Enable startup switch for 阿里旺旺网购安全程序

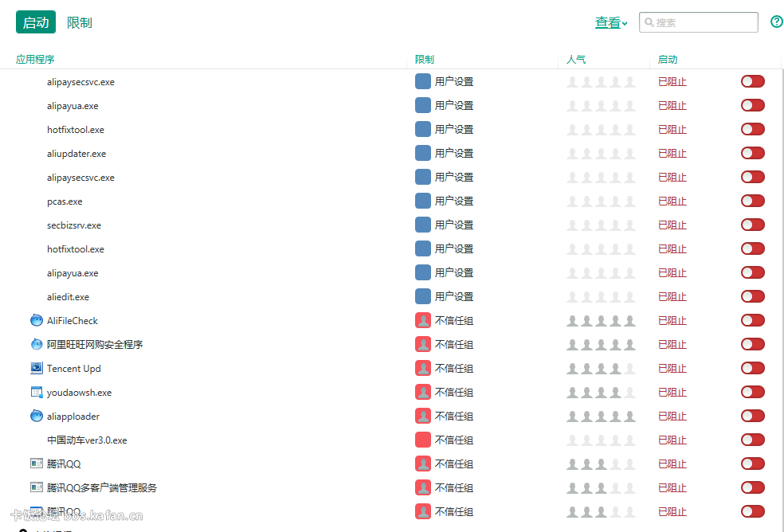752,345
